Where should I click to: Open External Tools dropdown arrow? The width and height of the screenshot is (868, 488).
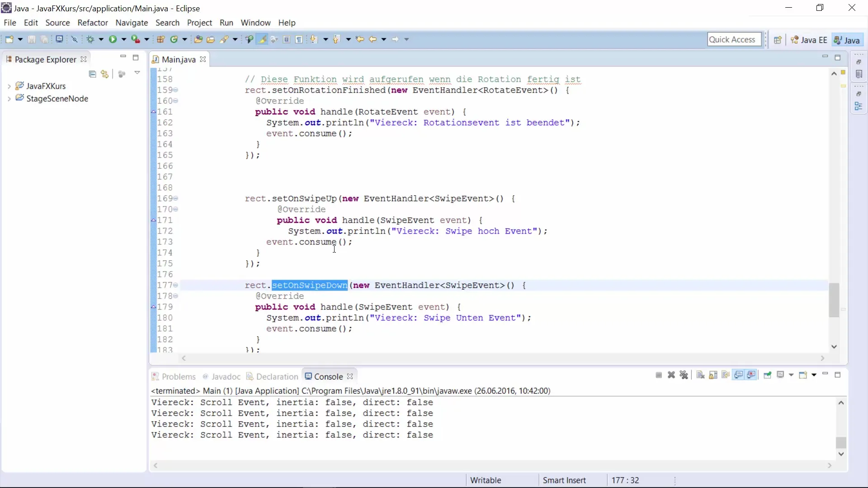(x=146, y=39)
